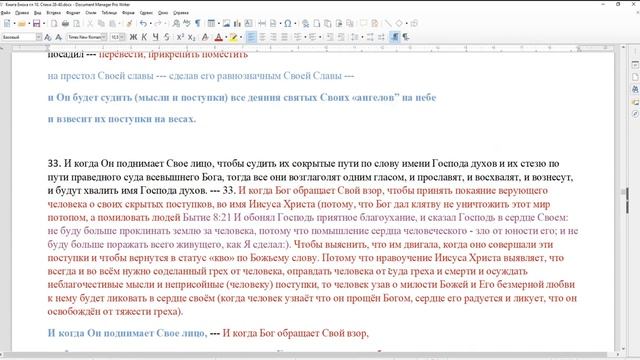Open the Правка menu
This screenshot has width=640, height=360.
(22, 13)
